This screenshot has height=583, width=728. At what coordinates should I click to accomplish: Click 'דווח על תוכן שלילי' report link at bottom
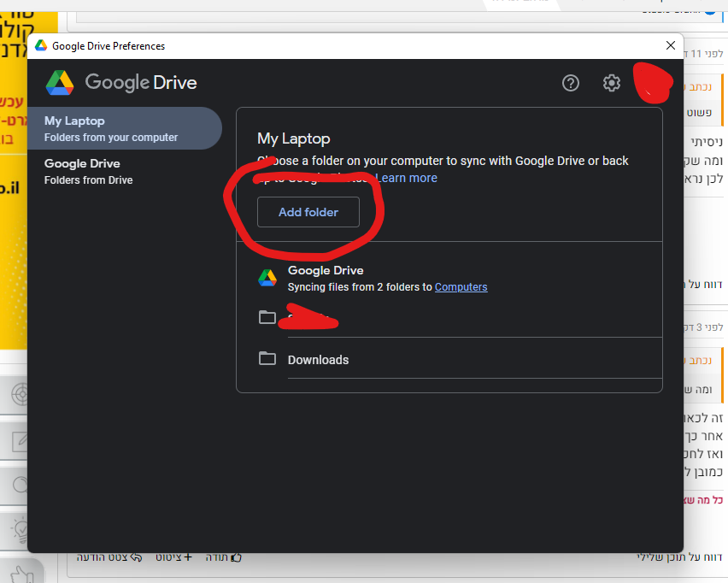(x=679, y=557)
